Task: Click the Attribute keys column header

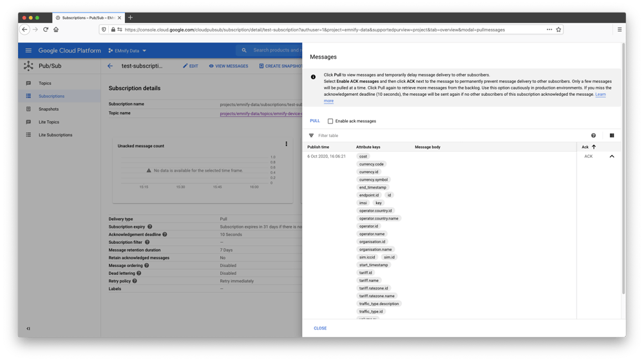Action: [x=368, y=147]
